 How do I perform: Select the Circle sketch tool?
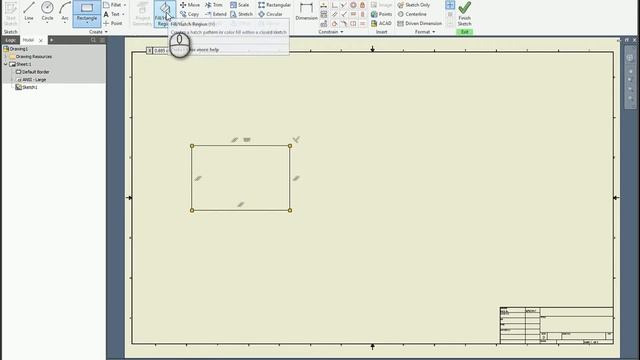coord(47,11)
